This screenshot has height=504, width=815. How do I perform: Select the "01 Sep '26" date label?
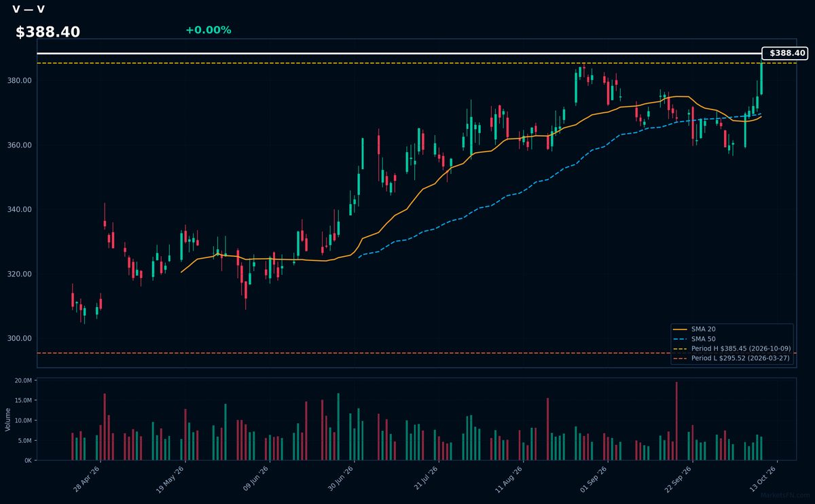[594, 478]
